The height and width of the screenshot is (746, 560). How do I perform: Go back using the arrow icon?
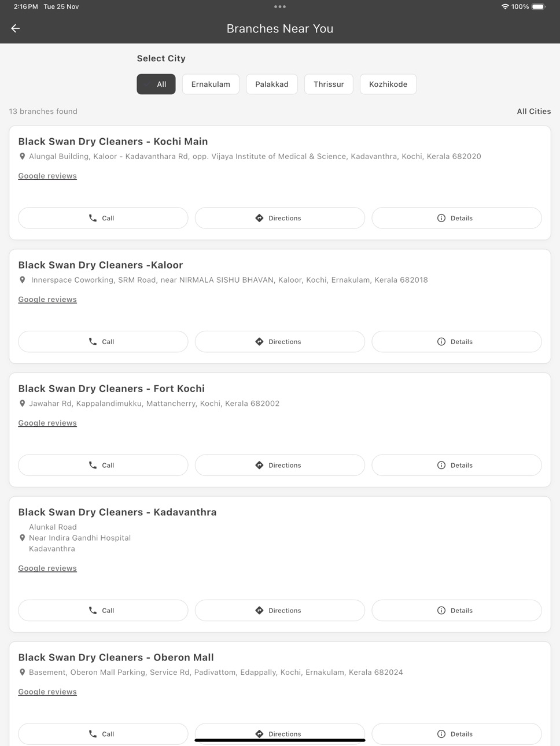pyautogui.click(x=16, y=28)
